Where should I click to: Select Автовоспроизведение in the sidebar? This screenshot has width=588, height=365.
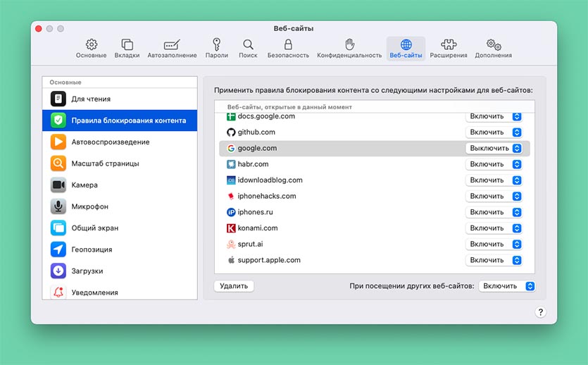coord(110,142)
